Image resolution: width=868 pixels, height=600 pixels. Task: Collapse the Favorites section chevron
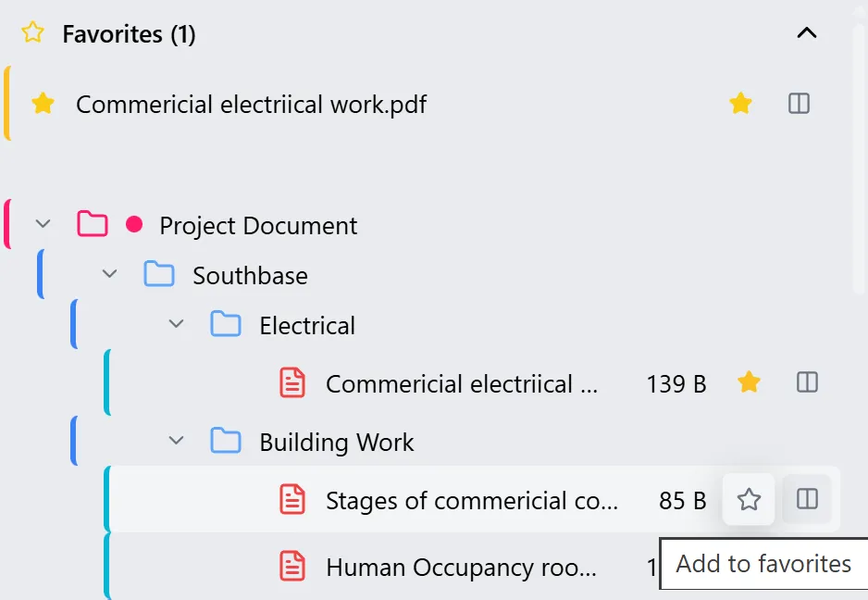coord(807,33)
